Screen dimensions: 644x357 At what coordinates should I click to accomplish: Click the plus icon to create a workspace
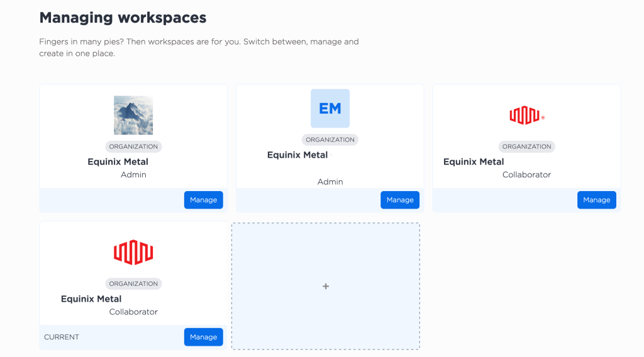(326, 286)
